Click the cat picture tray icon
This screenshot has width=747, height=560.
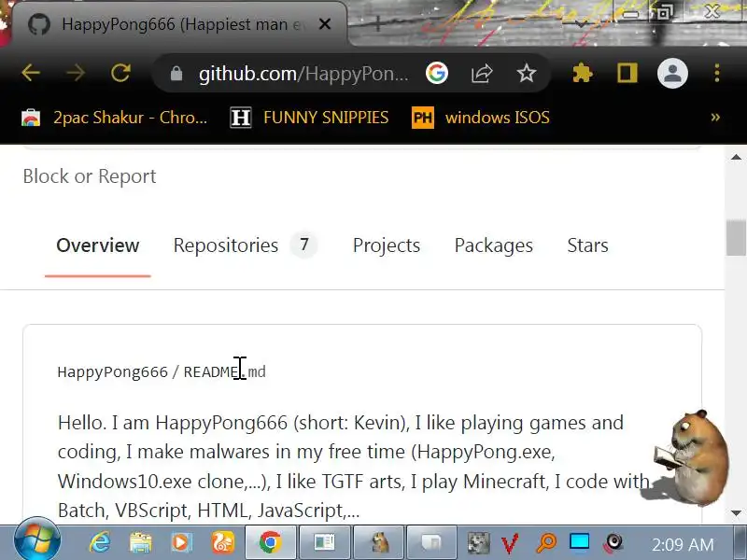(479, 543)
